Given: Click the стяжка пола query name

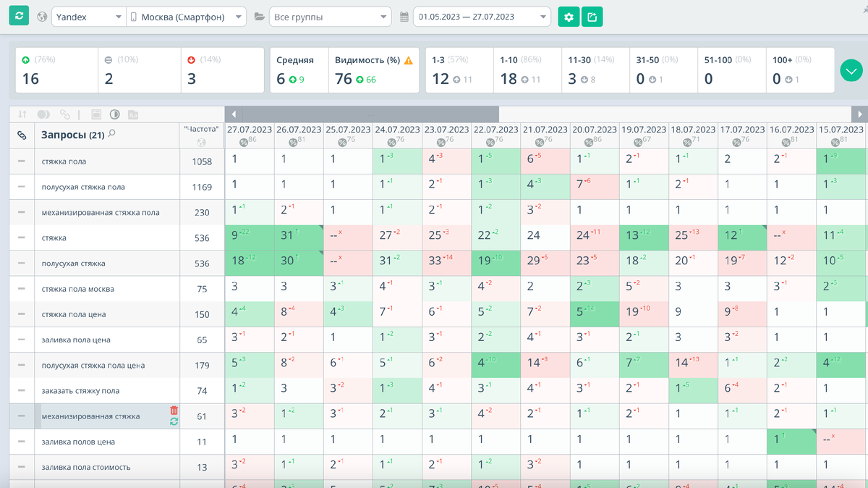Looking at the screenshot, I should tap(64, 161).
